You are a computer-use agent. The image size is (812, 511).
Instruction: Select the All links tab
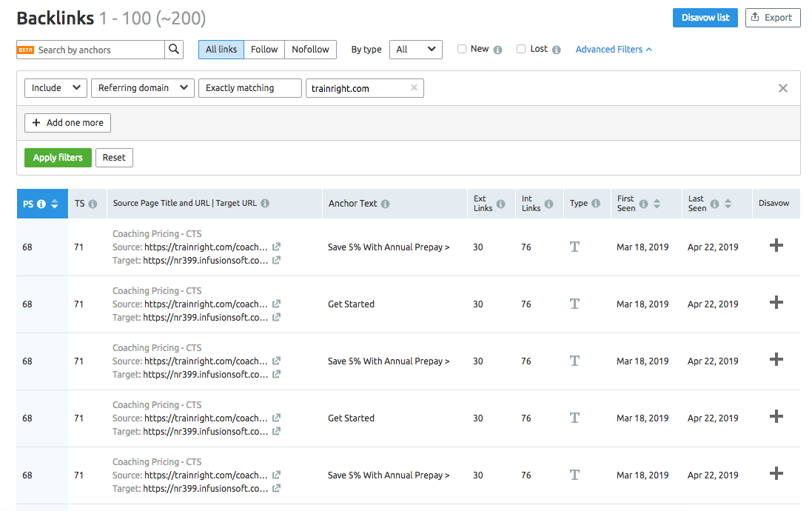221,49
